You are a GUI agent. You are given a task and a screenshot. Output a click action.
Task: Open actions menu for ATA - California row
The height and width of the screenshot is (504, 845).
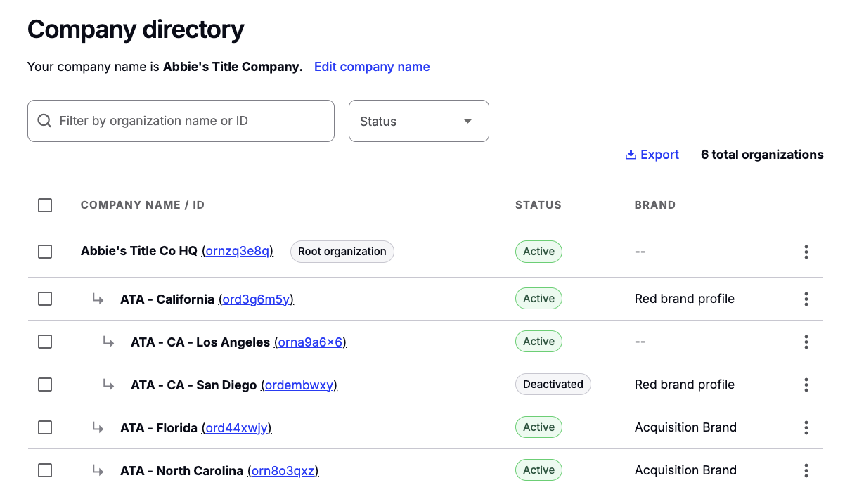click(806, 299)
